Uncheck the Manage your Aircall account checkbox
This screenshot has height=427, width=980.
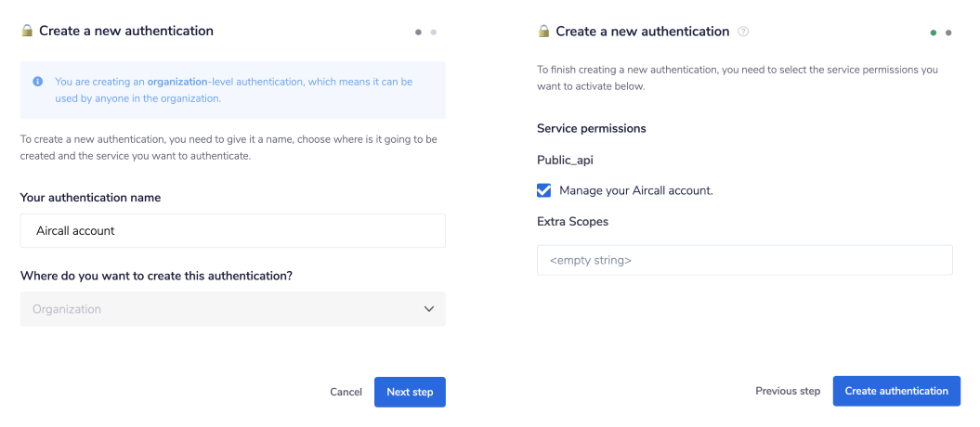tap(544, 190)
